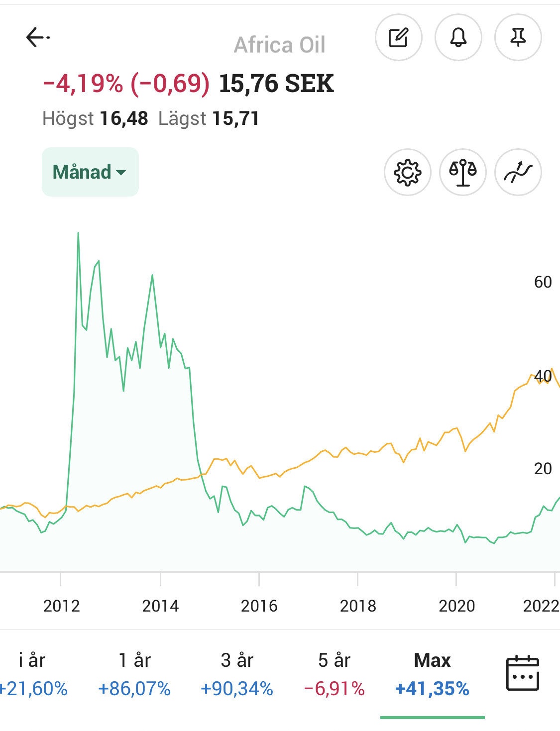Tap the 15,76 SEK price
This screenshot has width=560, height=731.
click(x=276, y=84)
